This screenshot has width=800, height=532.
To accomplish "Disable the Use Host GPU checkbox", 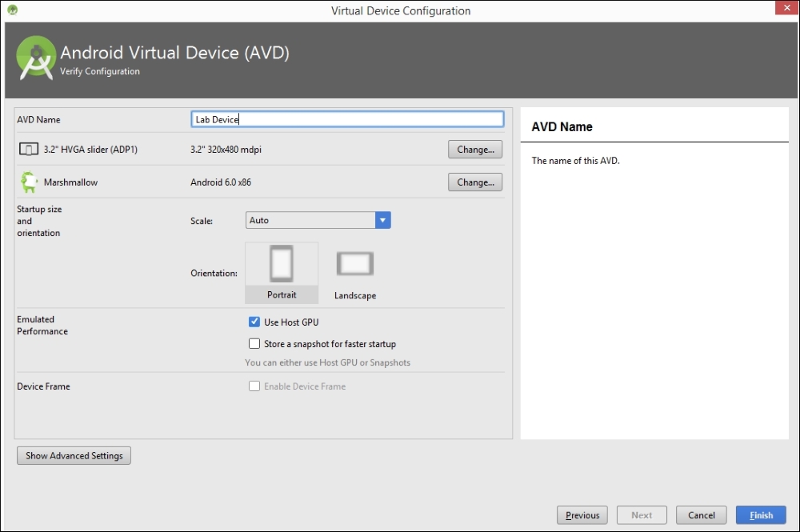I will click(254, 322).
